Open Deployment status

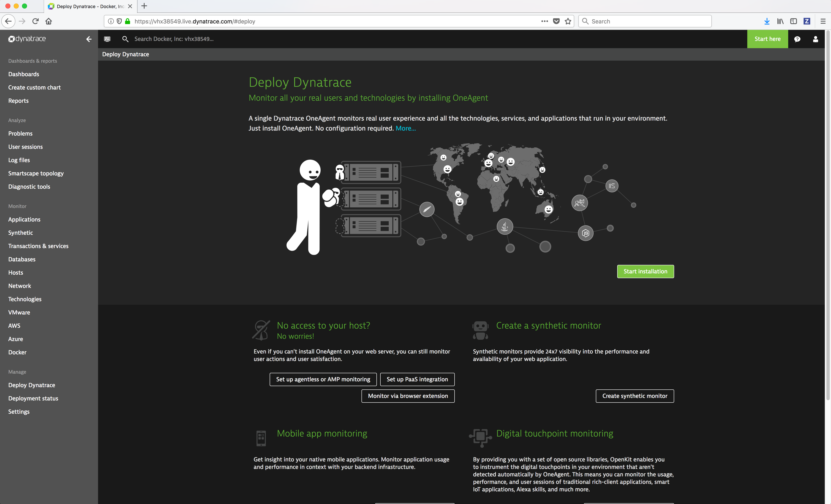pos(33,398)
